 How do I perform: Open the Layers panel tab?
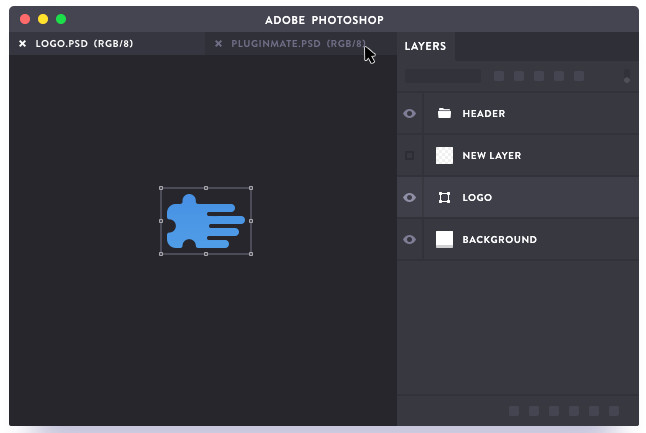coord(425,46)
